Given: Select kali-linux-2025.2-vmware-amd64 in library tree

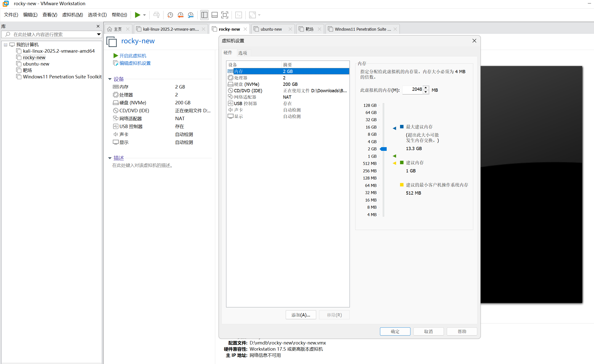Looking at the screenshot, I should point(59,51).
